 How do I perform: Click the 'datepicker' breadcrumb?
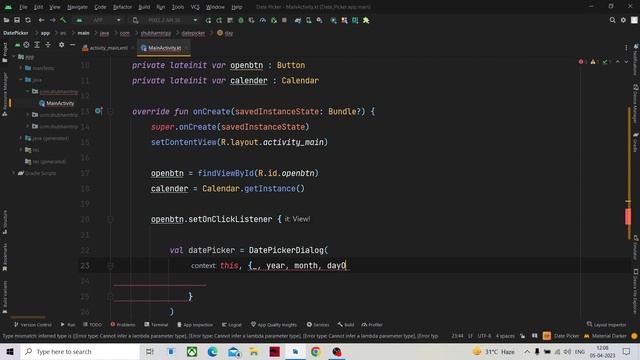[x=193, y=33]
